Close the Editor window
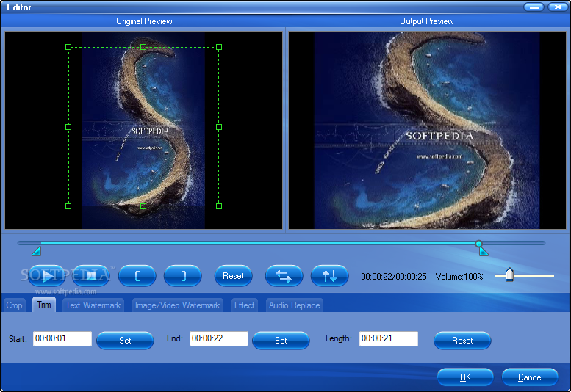 tap(557, 7)
